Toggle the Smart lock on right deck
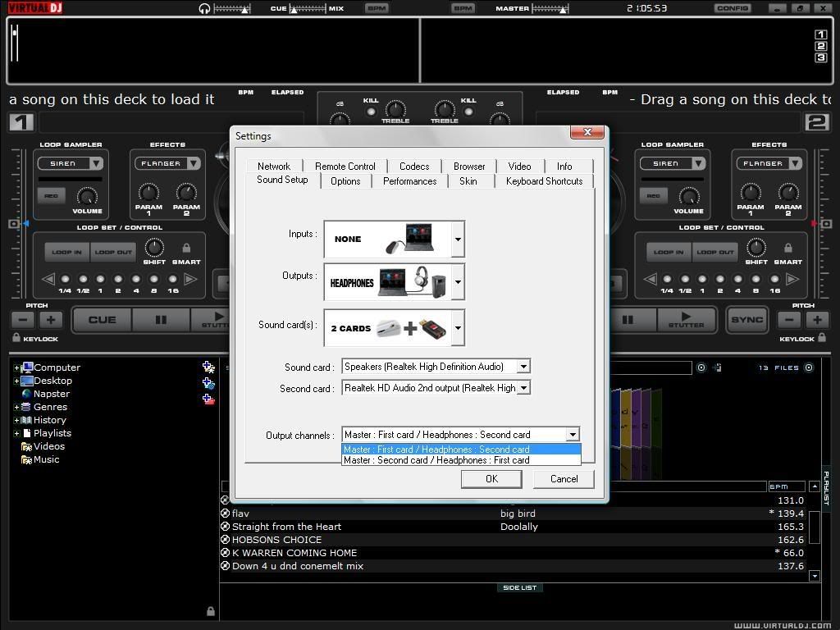This screenshot has height=630, width=840. click(788, 248)
